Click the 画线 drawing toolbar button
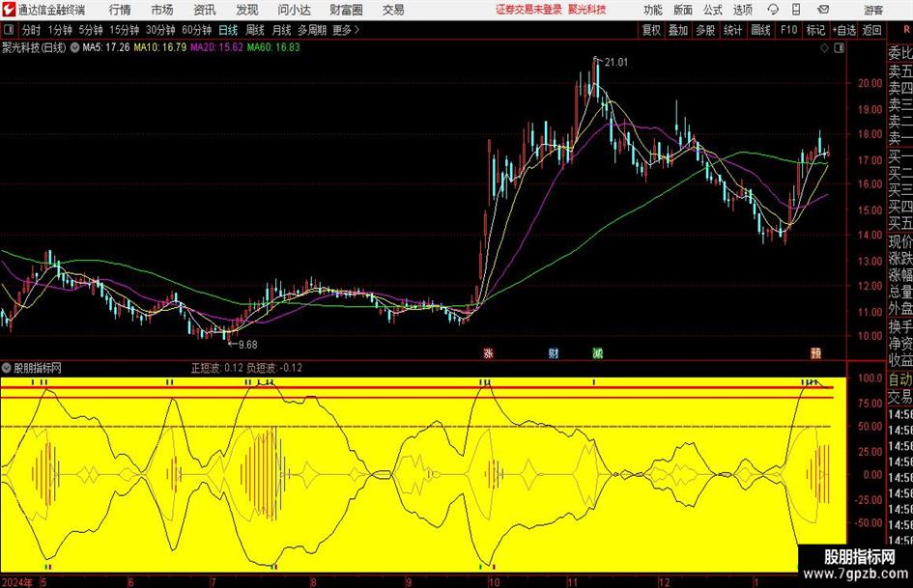The width and height of the screenshot is (913, 588). pos(760,30)
